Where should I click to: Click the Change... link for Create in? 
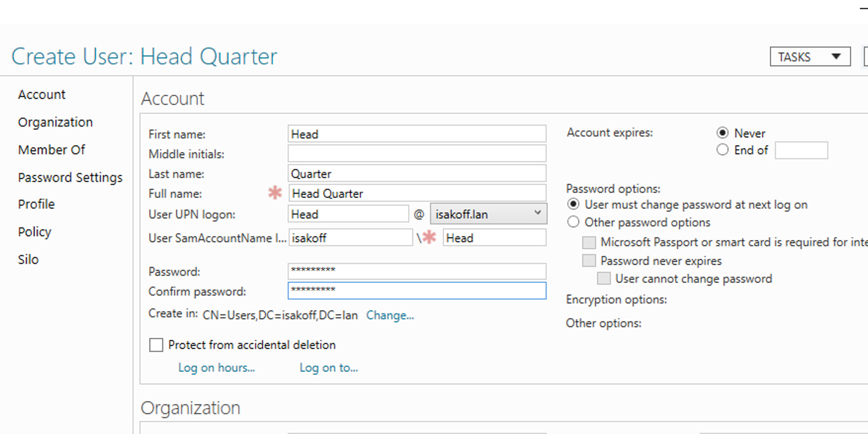pyautogui.click(x=390, y=315)
